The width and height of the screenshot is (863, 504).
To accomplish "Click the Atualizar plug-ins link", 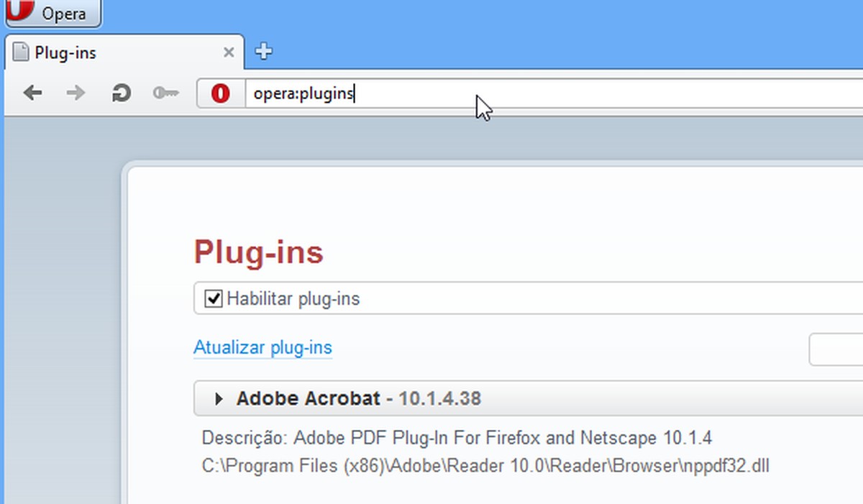I will [262, 347].
